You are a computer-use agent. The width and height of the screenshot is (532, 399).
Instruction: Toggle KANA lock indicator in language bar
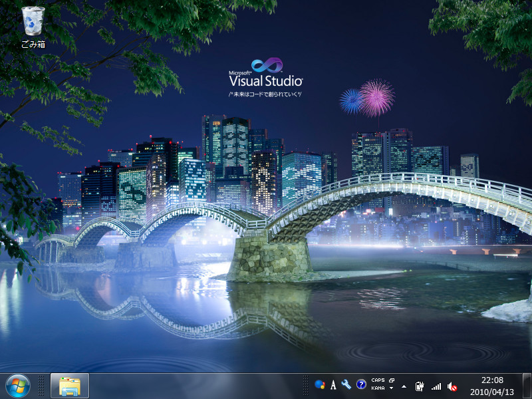[x=378, y=388]
